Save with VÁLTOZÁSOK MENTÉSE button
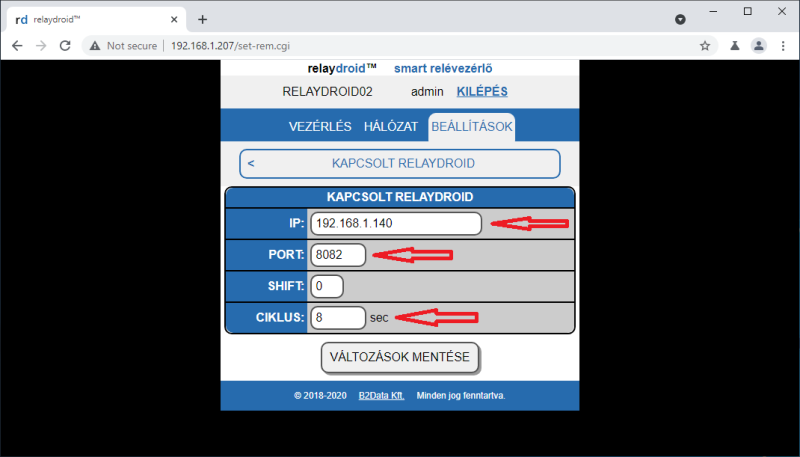Screen dimensions: 800x457 coord(400,357)
